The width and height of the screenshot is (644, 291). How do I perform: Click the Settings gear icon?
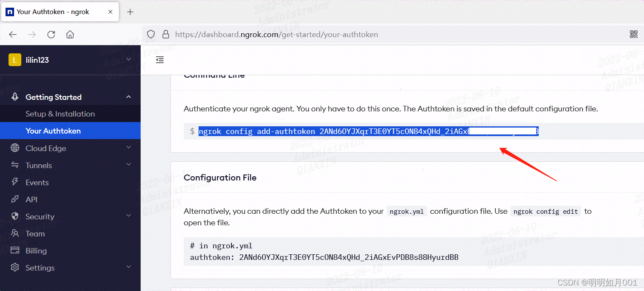tap(15, 268)
